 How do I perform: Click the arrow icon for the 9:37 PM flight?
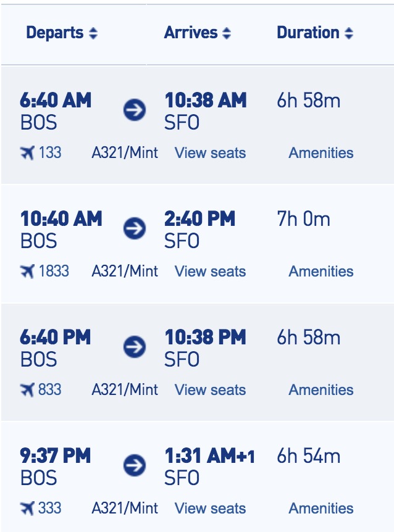pos(135,465)
